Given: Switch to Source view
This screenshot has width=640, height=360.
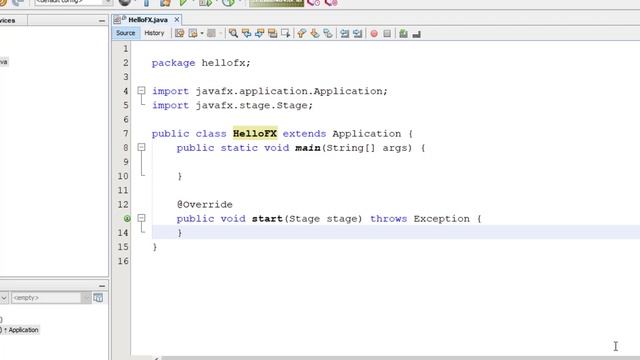Looking at the screenshot, I should click(x=125, y=33).
